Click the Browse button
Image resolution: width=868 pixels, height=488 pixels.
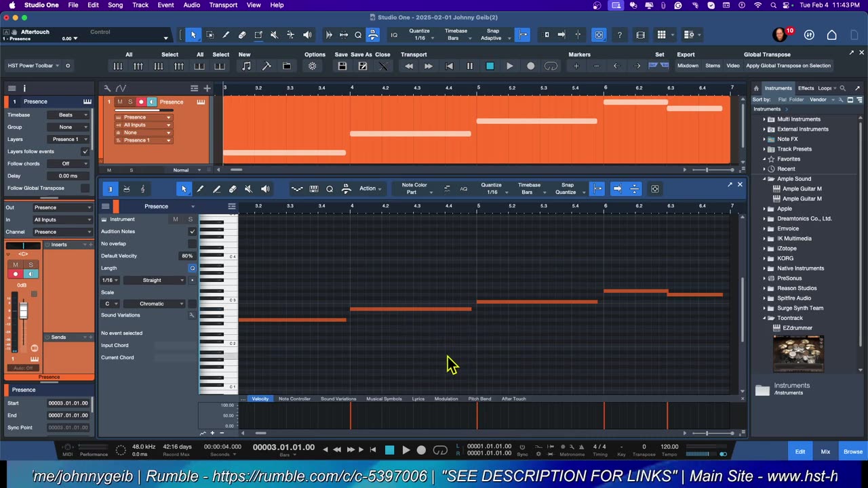click(853, 451)
